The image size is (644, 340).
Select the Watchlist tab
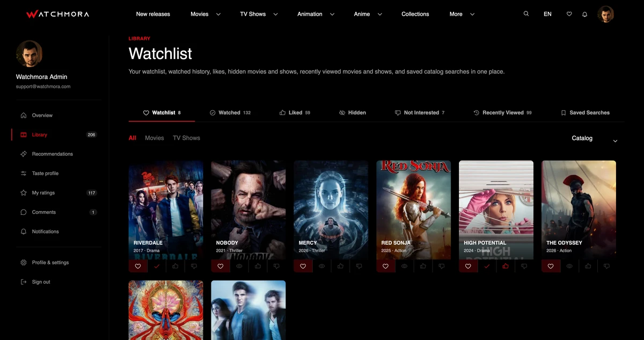click(x=162, y=113)
